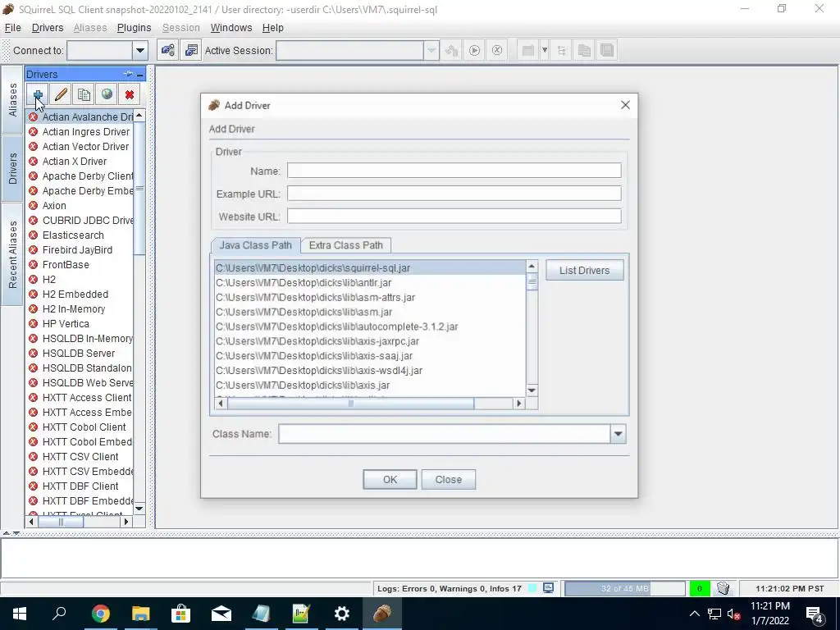Open the File menu
Image resolution: width=840 pixels, height=630 pixels.
12,28
